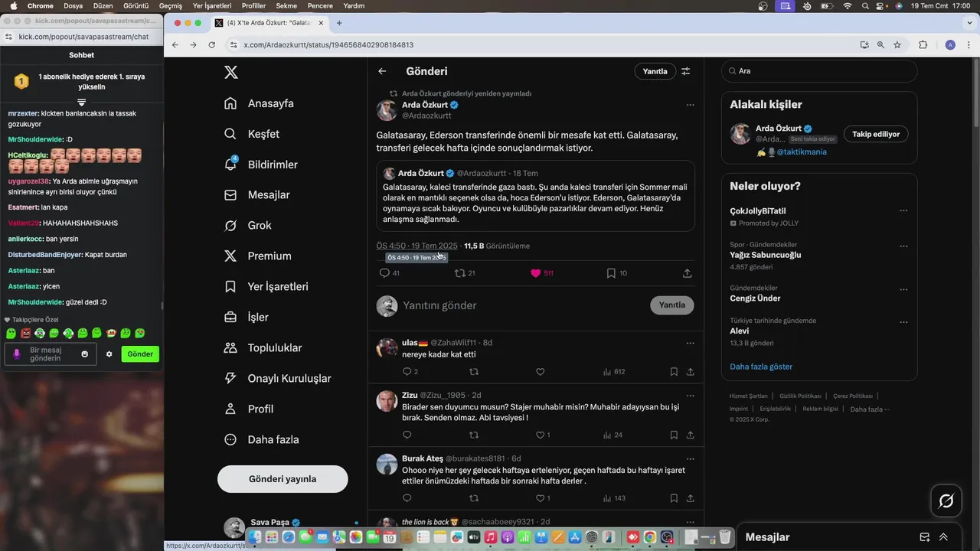Open Grok floating button
The height and width of the screenshot is (551, 980).
[946, 501]
